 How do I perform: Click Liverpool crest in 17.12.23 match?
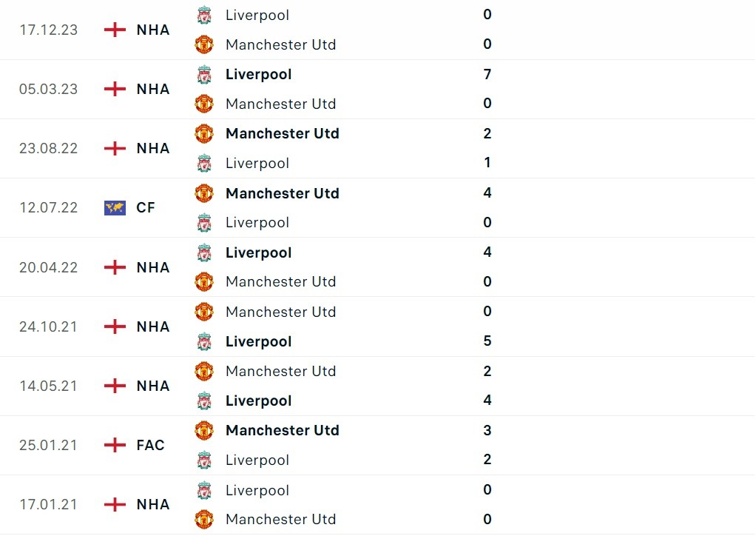pyautogui.click(x=204, y=15)
